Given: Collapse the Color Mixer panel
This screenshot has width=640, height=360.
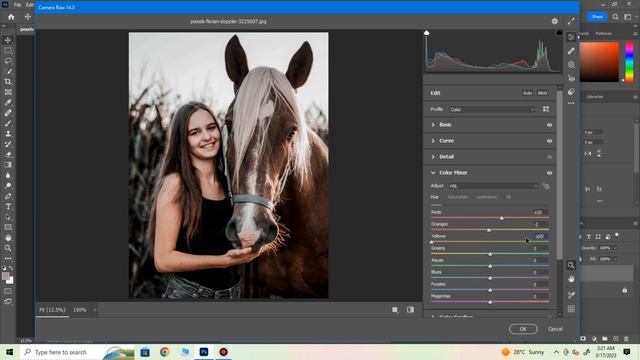Looking at the screenshot, I should point(433,173).
